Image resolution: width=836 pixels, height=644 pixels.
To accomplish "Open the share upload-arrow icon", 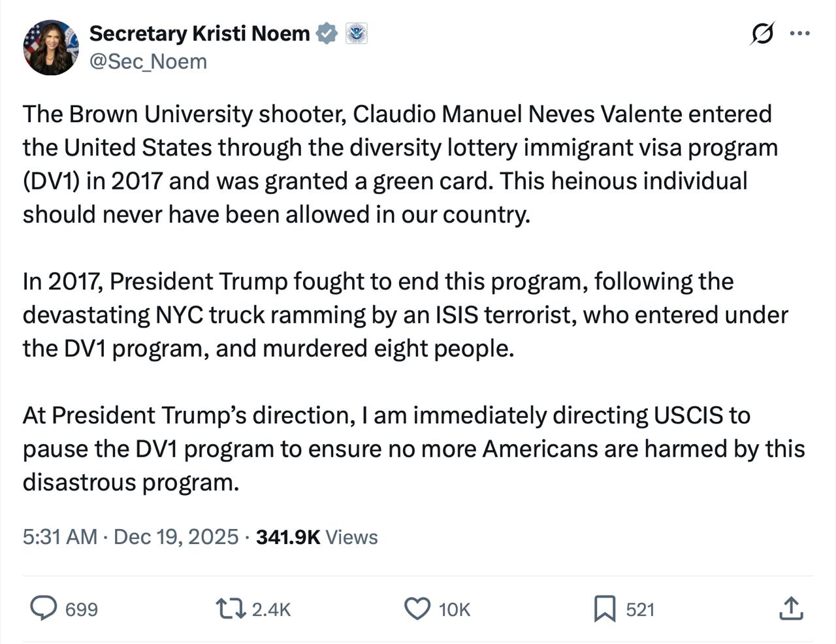I will [791, 608].
